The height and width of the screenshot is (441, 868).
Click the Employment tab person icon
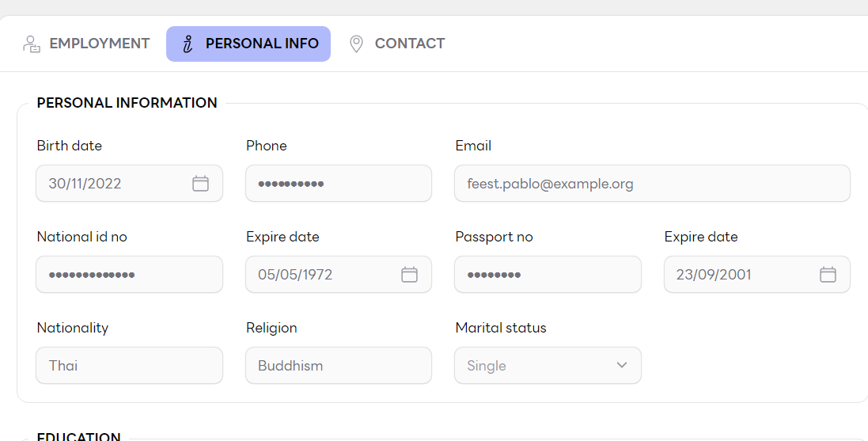click(32, 44)
